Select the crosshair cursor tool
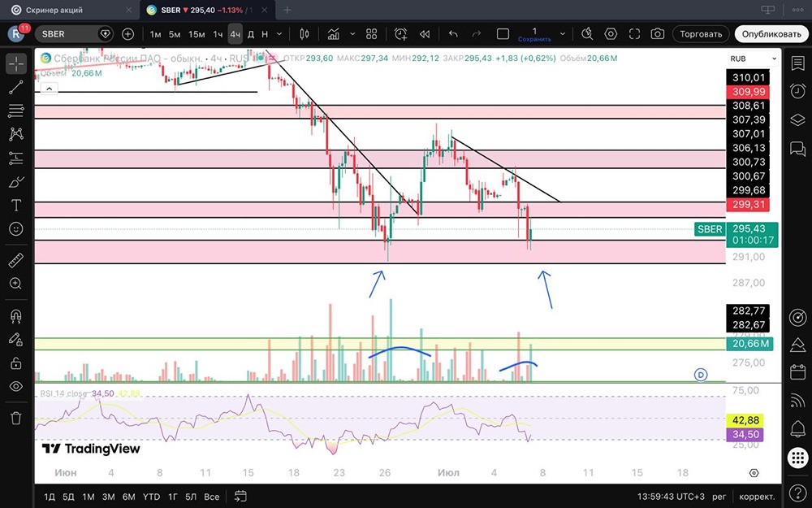Screen dimensions: 812x508 (16, 63)
